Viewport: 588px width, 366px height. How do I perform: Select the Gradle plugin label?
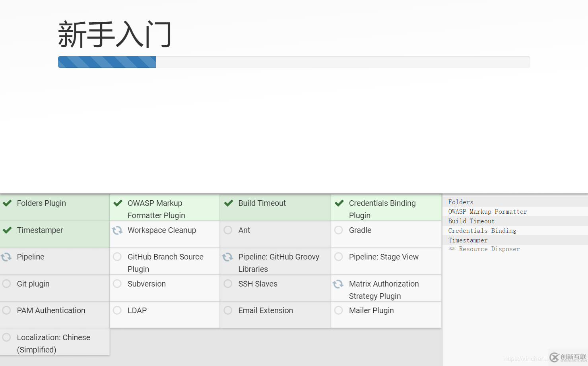[x=360, y=230]
